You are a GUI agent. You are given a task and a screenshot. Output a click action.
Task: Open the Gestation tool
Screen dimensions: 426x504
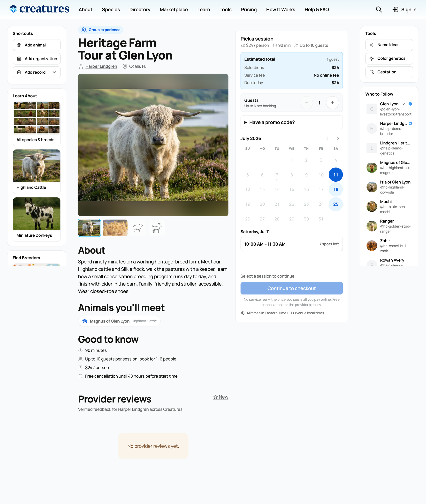click(x=389, y=72)
